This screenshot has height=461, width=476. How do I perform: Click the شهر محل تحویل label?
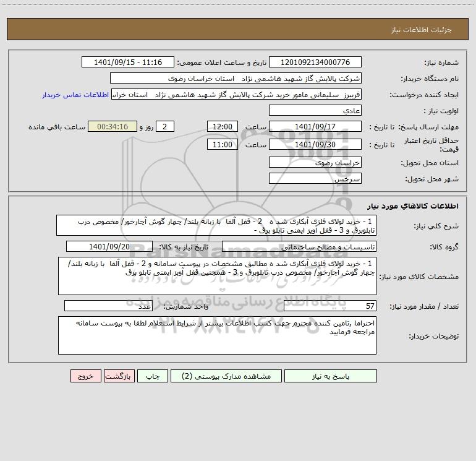click(x=432, y=179)
